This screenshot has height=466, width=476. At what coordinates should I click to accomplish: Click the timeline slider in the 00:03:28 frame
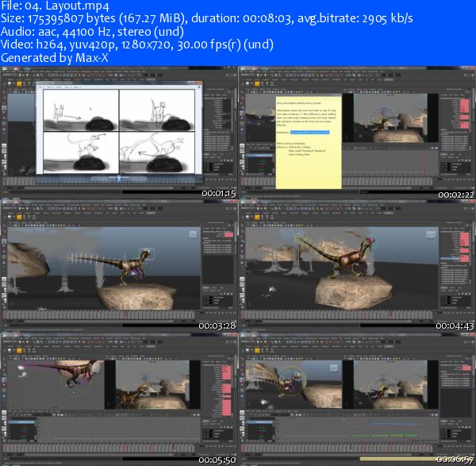pyautogui.click(x=100, y=314)
